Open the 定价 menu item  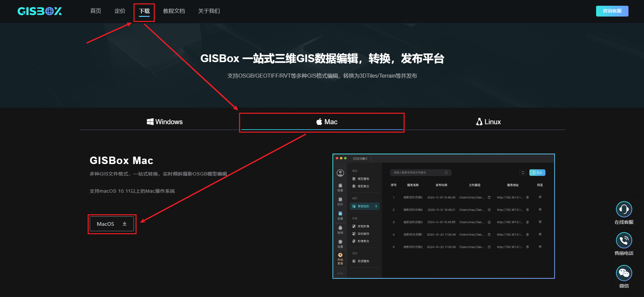120,11
